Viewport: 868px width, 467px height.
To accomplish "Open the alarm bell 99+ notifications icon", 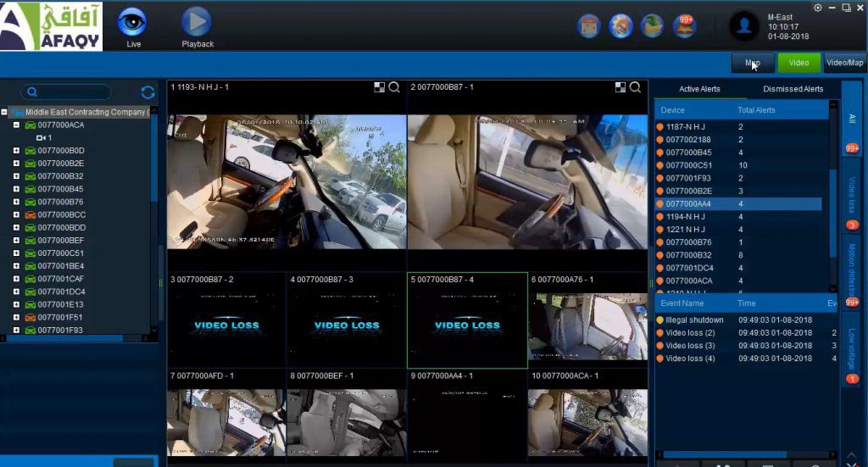I will 685,26.
